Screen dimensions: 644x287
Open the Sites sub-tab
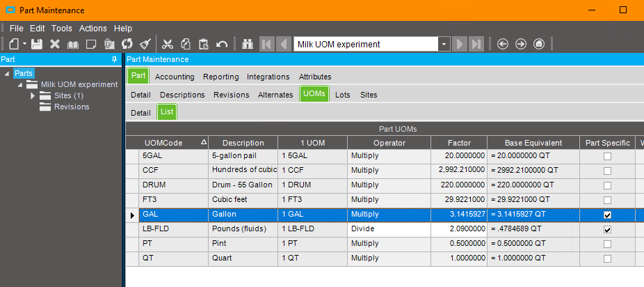click(369, 95)
